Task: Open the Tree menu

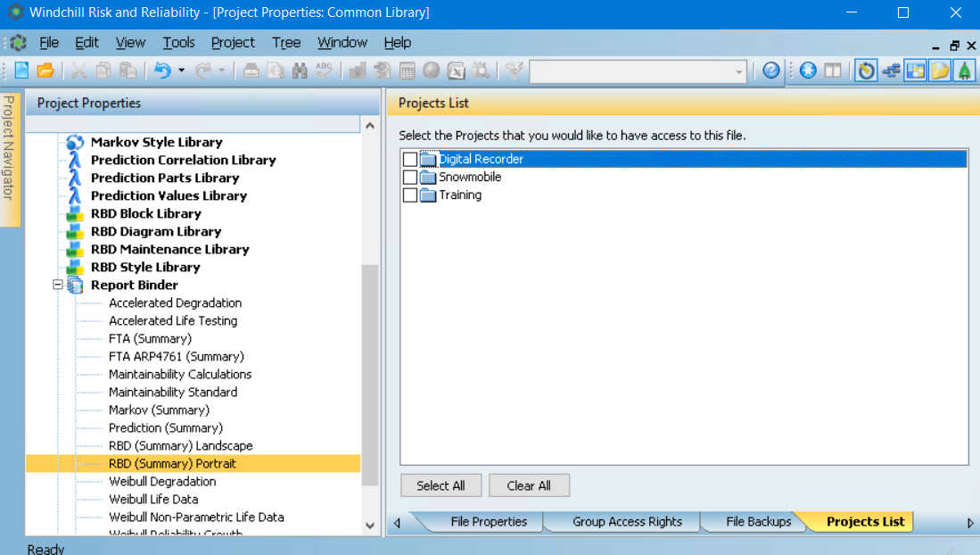Action: [286, 43]
